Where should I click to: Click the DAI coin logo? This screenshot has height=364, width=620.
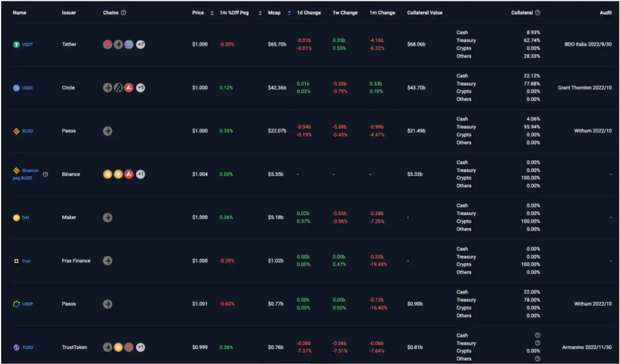tap(16, 218)
